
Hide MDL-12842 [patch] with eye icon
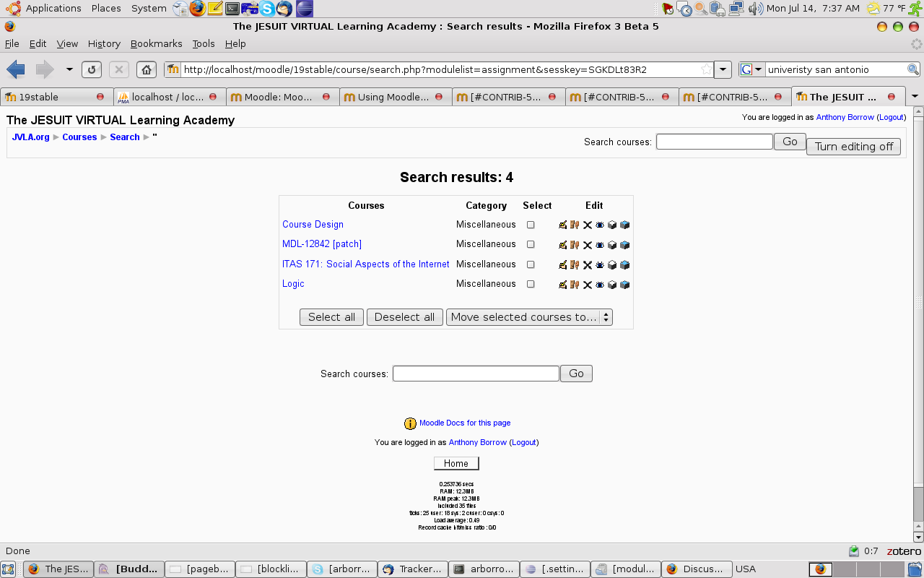tap(600, 245)
